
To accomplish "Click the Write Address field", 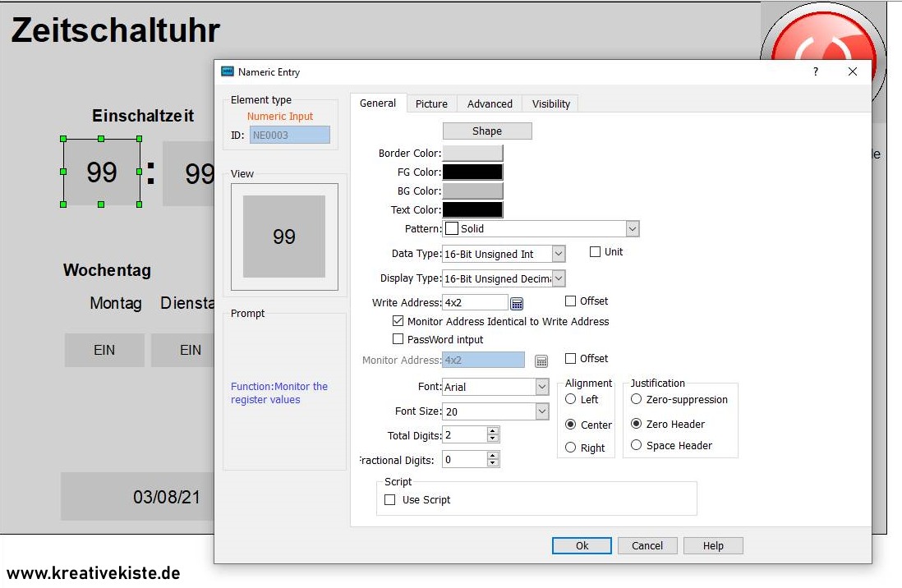I will coord(475,303).
